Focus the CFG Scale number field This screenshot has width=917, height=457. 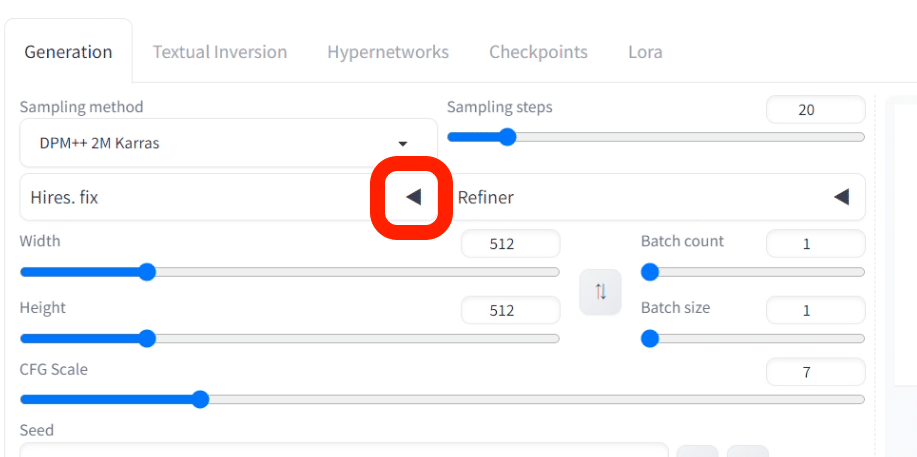[x=815, y=373]
